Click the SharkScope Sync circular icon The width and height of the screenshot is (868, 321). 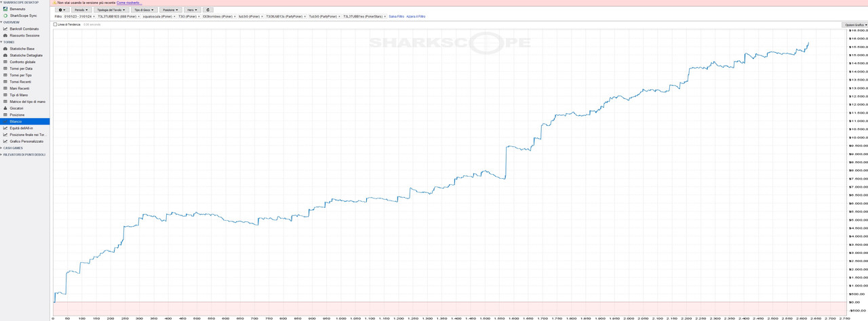(x=5, y=15)
